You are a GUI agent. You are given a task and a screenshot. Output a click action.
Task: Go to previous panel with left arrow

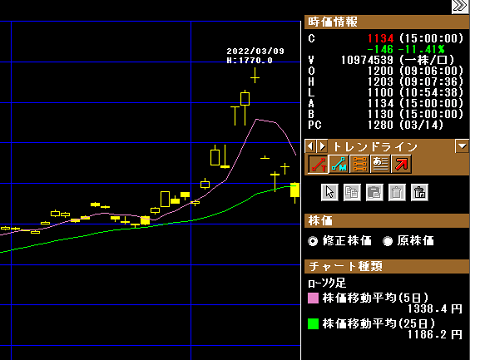(311, 146)
